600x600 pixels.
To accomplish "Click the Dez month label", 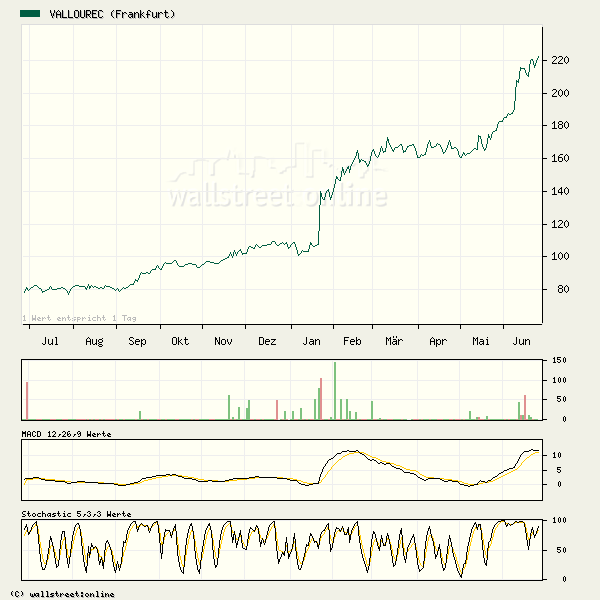I will [x=267, y=341].
